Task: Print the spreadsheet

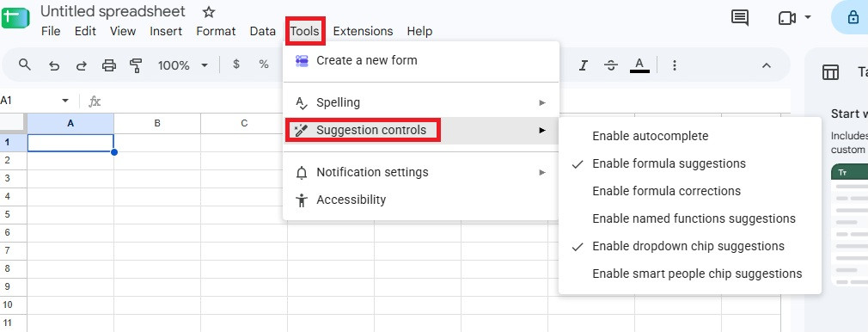Action: pos(109,66)
